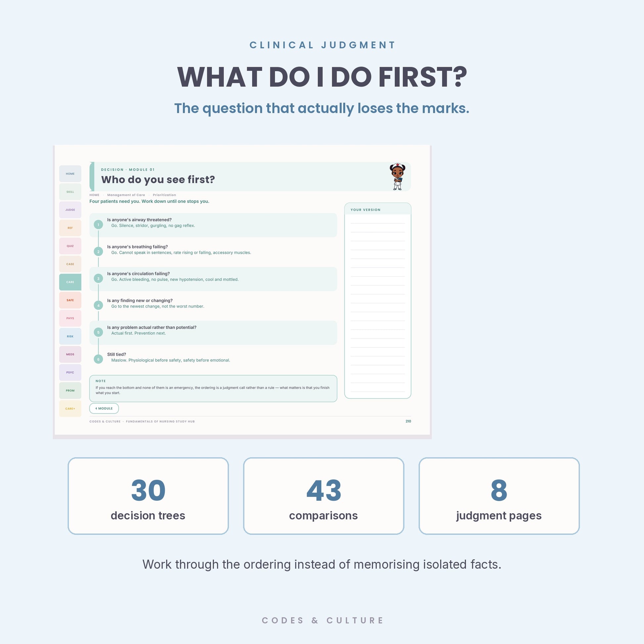Switch to the JUDGE sidebar tab
The width and height of the screenshot is (644, 644).
pyautogui.click(x=70, y=210)
